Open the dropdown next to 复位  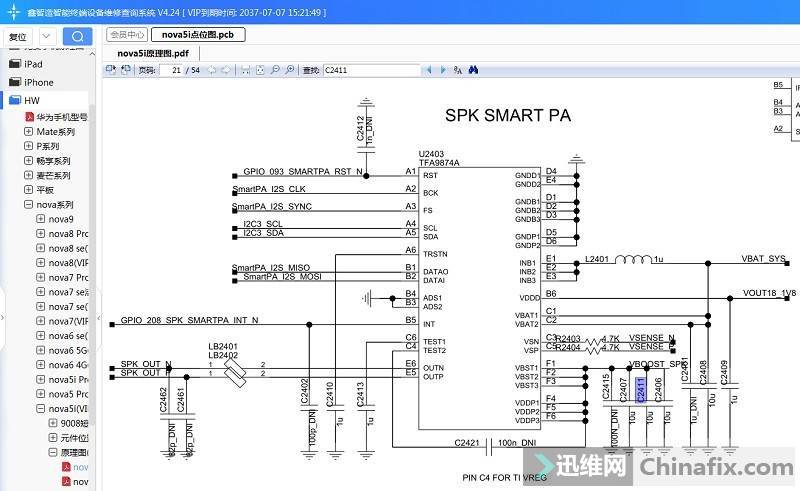[47, 37]
